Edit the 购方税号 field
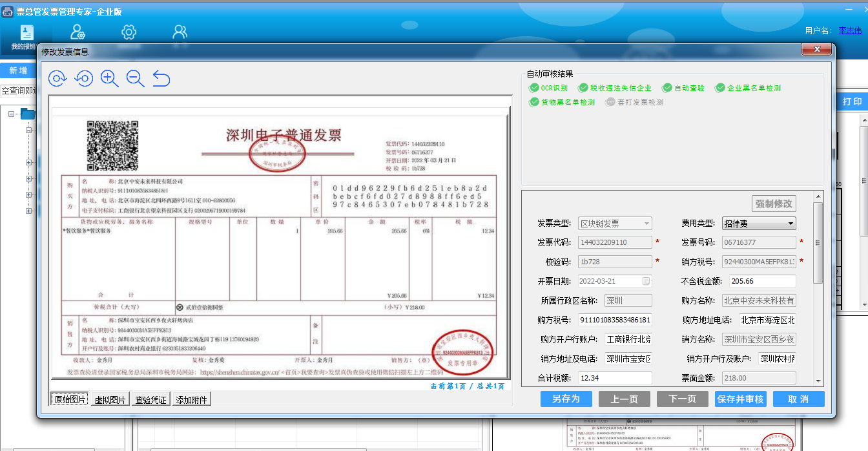The height and width of the screenshot is (451, 868). [x=615, y=320]
